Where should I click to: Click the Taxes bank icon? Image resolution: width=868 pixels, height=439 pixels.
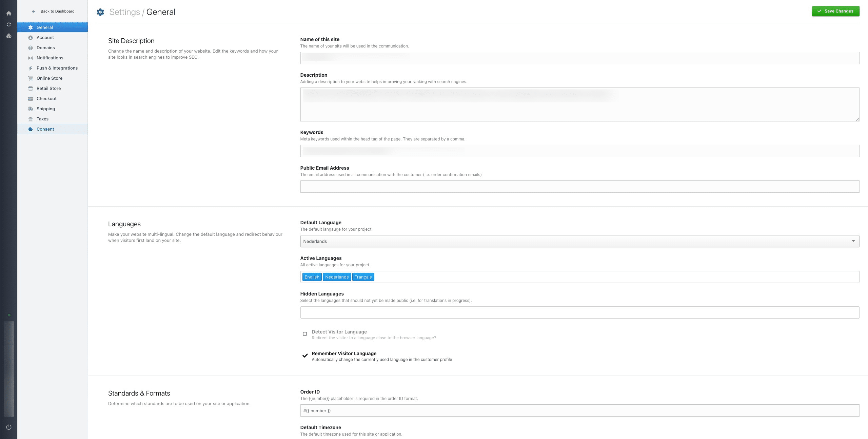pyautogui.click(x=31, y=119)
